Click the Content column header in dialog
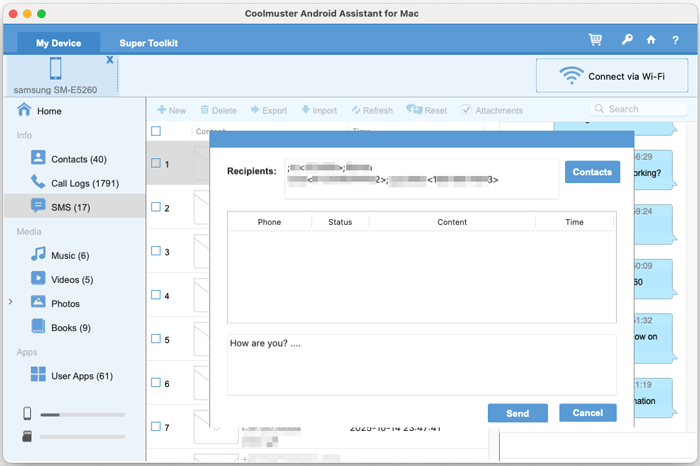Image resolution: width=700 pixels, height=466 pixels. (452, 222)
